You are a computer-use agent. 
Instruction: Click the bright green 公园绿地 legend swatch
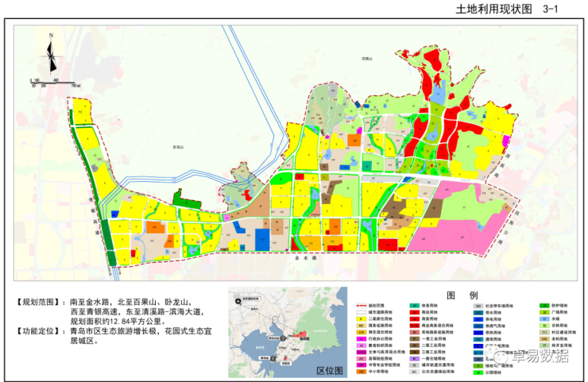pyautogui.click(x=478, y=372)
